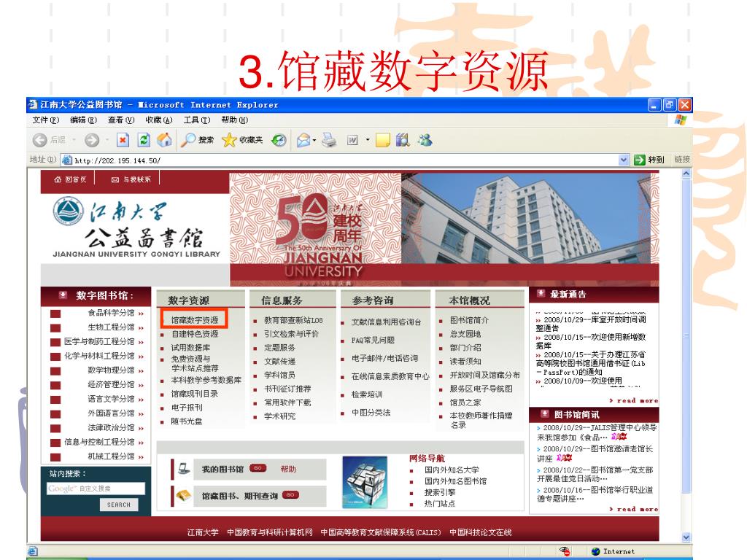Image resolution: width=747 pixels, height=560 pixels.
Task: Open the 工具(T) menu
Action: (x=197, y=120)
